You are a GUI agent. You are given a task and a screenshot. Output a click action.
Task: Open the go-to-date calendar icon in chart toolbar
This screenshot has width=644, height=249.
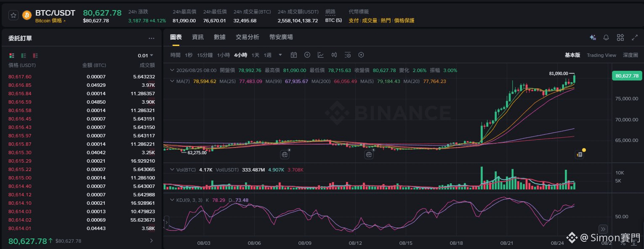coord(294,55)
